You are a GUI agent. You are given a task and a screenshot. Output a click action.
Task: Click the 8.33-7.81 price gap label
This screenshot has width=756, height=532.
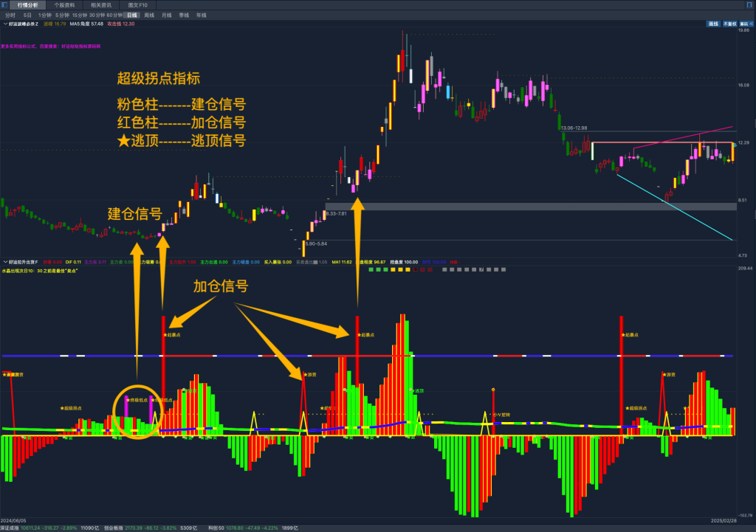pos(336,213)
